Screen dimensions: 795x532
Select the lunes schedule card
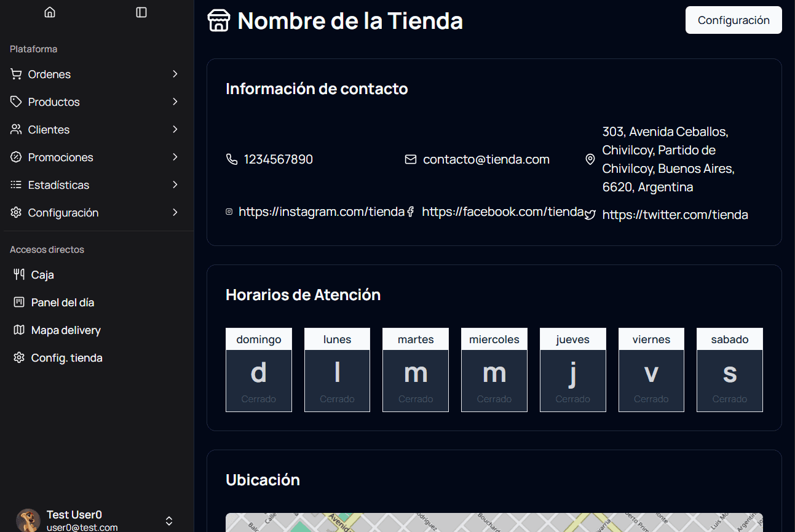point(337,370)
